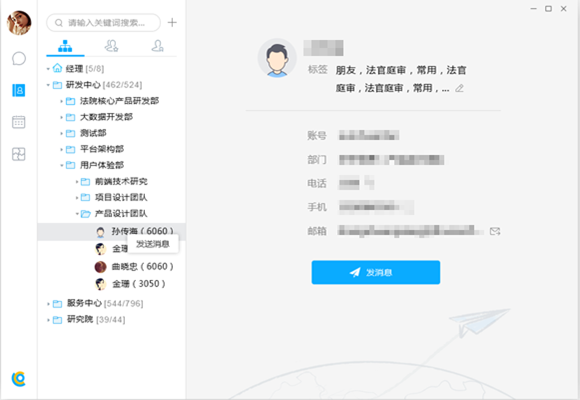Collapse the 研发中心 node arrow
Screen dimensions: 580x400
48,85
